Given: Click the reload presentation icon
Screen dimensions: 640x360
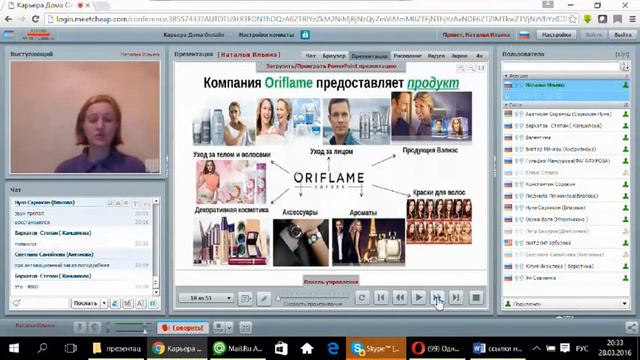Looking at the screenshot, I should click(x=362, y=298).
